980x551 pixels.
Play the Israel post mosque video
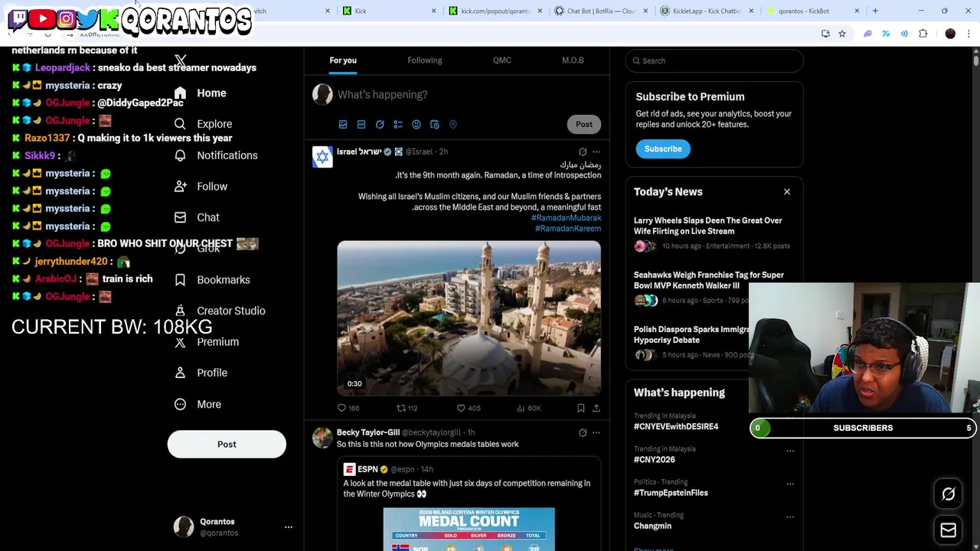[469, 318]
